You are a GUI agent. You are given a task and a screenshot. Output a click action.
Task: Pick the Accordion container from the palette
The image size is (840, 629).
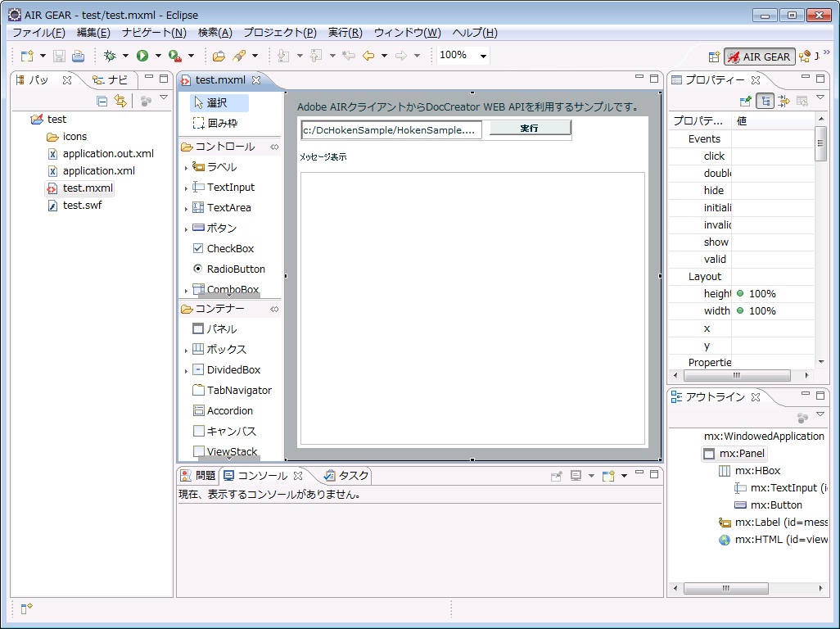[x=223, y=411]
